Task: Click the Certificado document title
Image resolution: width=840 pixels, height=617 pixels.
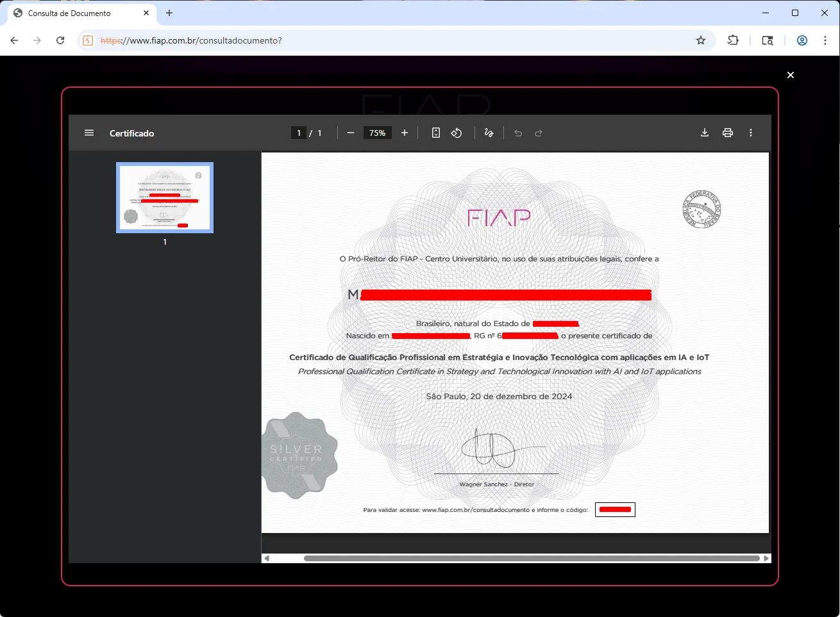Action: click(132, 133)
